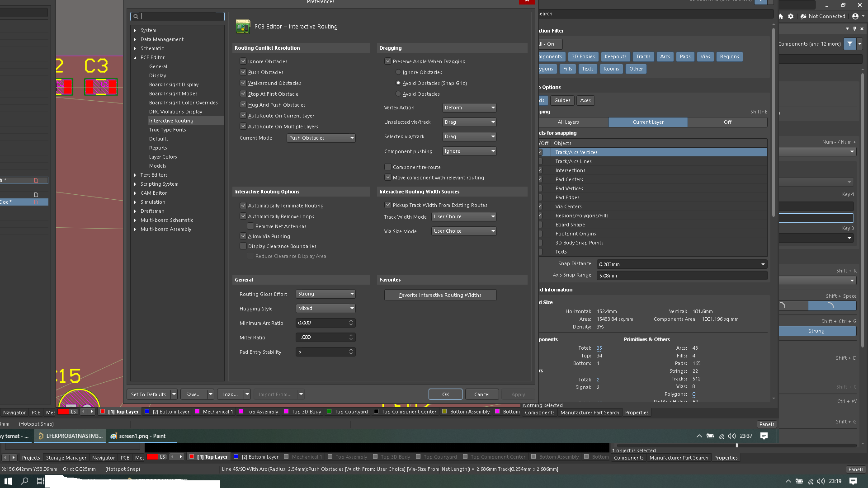The height and width of the screenshot is (488, 868).
Task: Click the left scroll arrow before the Projects tab
Action: point(5,457)
